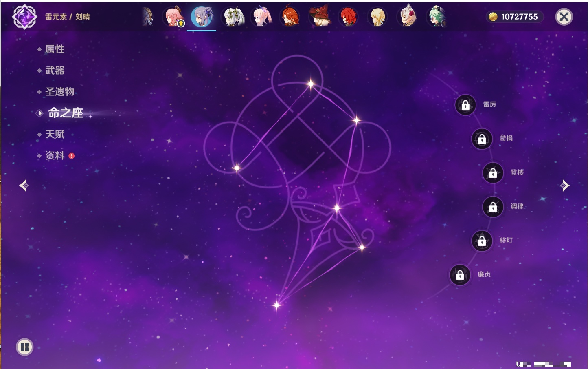Click the 雷元素 / 刻晴 title text
Viewport: 588px width, 369px height.
(68, 17)
